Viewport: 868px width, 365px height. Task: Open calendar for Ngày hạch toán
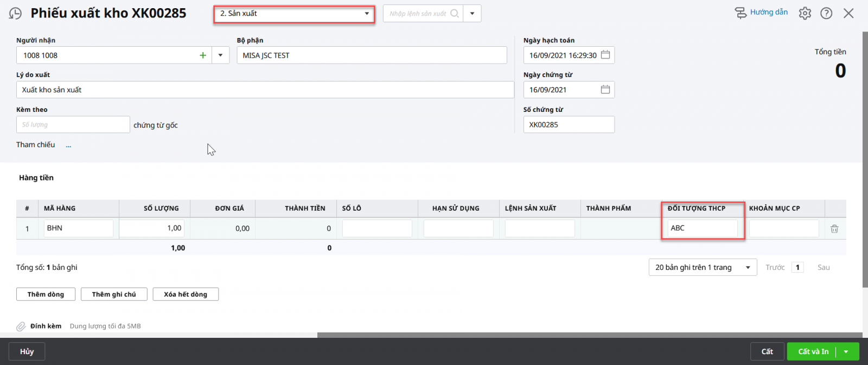tap(605, 55)
